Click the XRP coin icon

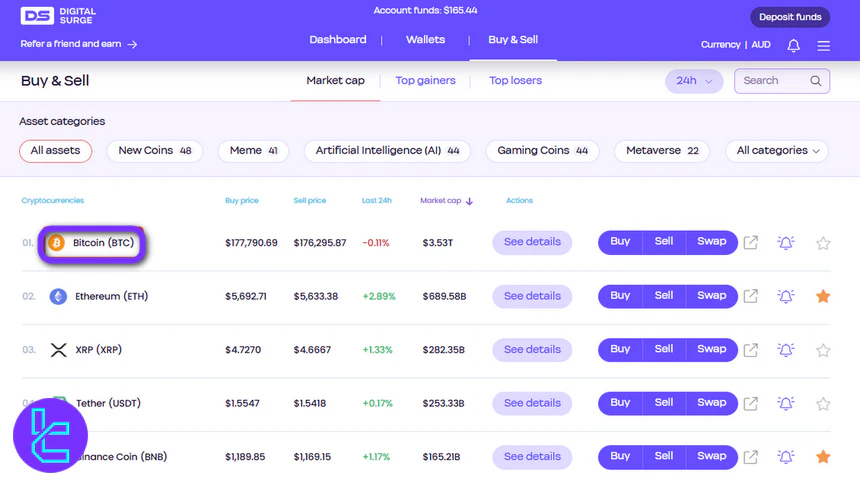coord(58,350)
